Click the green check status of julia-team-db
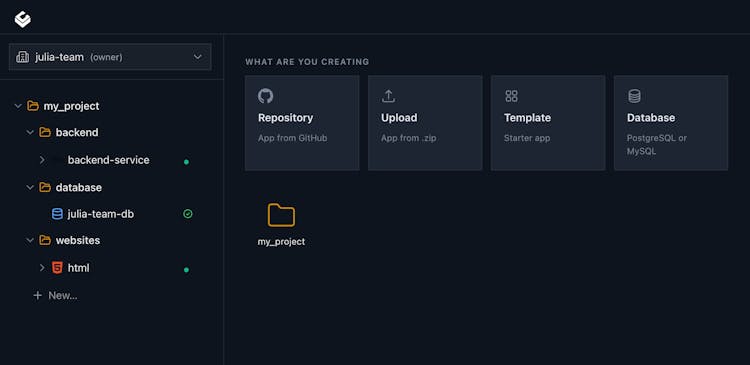The image size is (750, 365). click(188, 214)
